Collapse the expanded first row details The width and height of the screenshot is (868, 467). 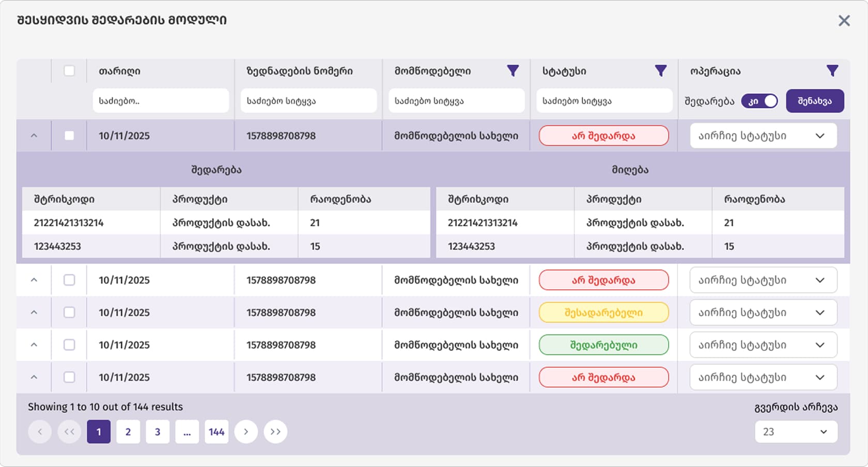[x=34, y=136]
